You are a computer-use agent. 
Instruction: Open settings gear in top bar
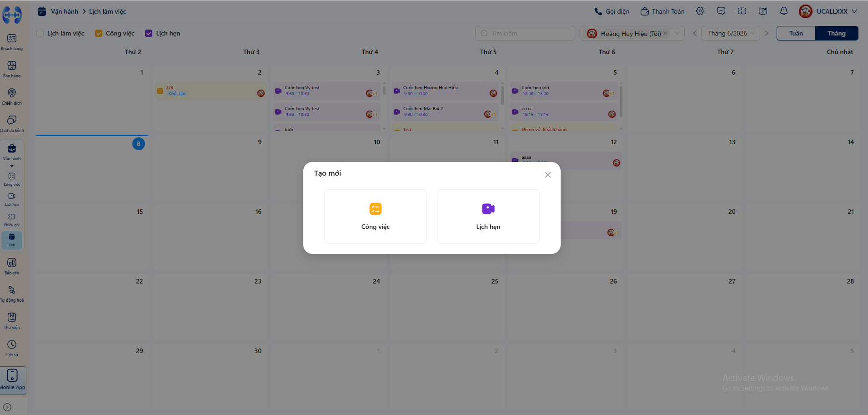coord(700,11)
